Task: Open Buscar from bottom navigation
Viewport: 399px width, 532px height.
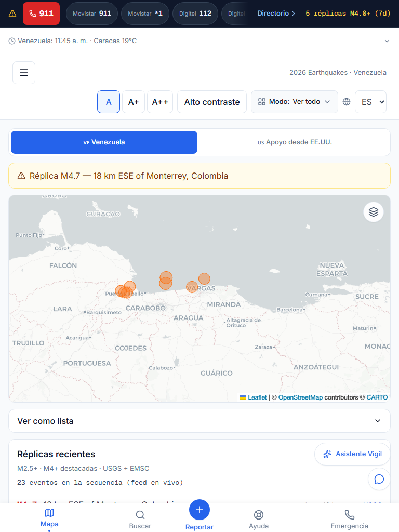Action: click(140, 520)
